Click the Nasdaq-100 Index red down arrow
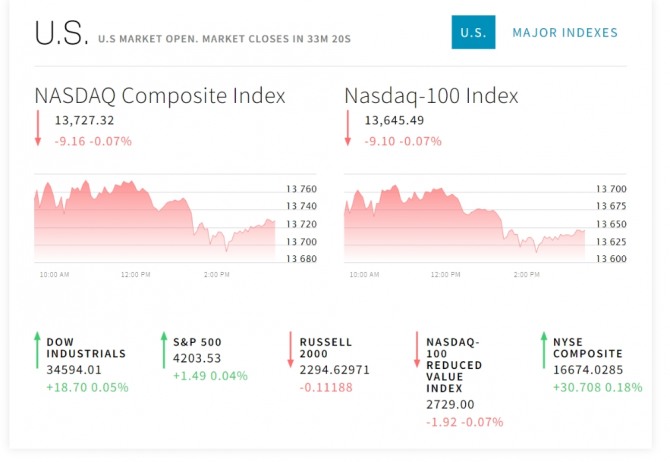Viewport: 670px width, 462px height. tap(348, 129)
